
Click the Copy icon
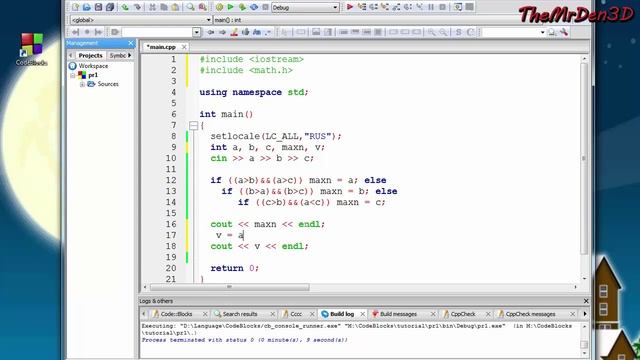point(164,7)
